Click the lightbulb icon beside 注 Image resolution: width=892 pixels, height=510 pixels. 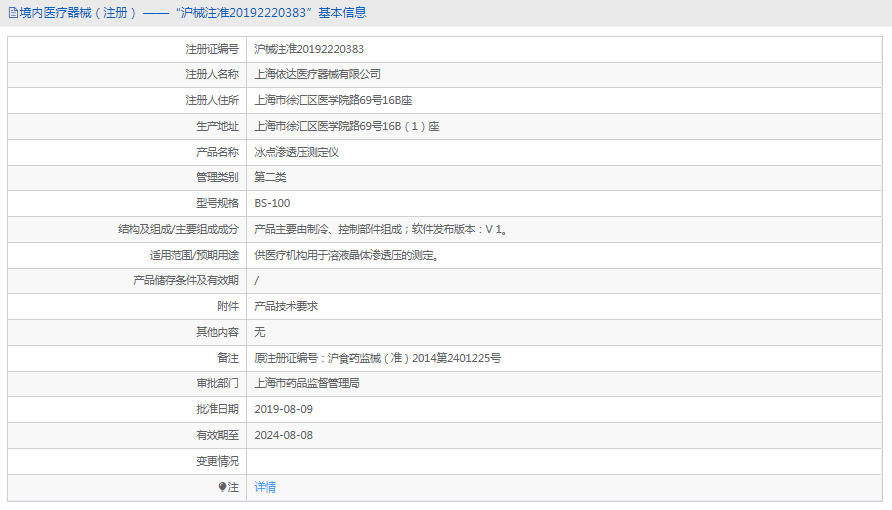[222, 487]
